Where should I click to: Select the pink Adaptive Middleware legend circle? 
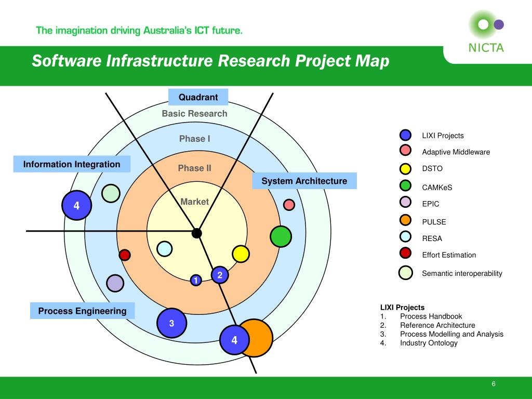tap(405, 150)
